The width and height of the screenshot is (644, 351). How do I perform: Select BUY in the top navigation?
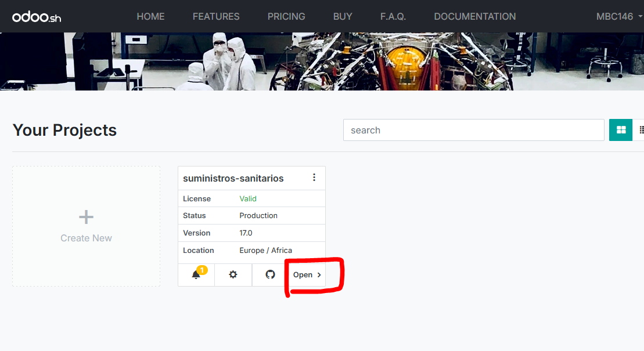(x=343, y=16)
